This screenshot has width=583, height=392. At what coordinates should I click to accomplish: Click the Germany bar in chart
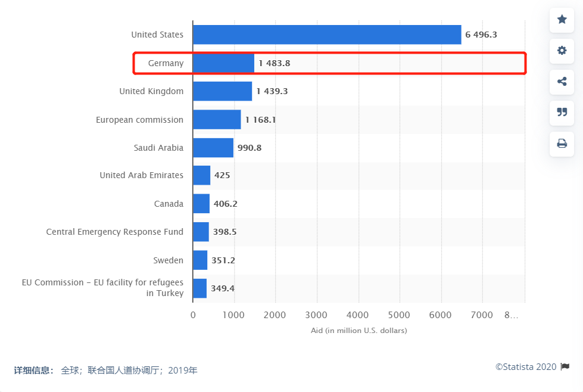223,63
